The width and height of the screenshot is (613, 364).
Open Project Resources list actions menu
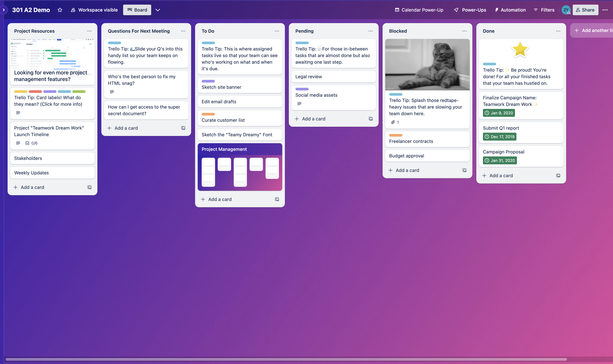click(89, 31)
